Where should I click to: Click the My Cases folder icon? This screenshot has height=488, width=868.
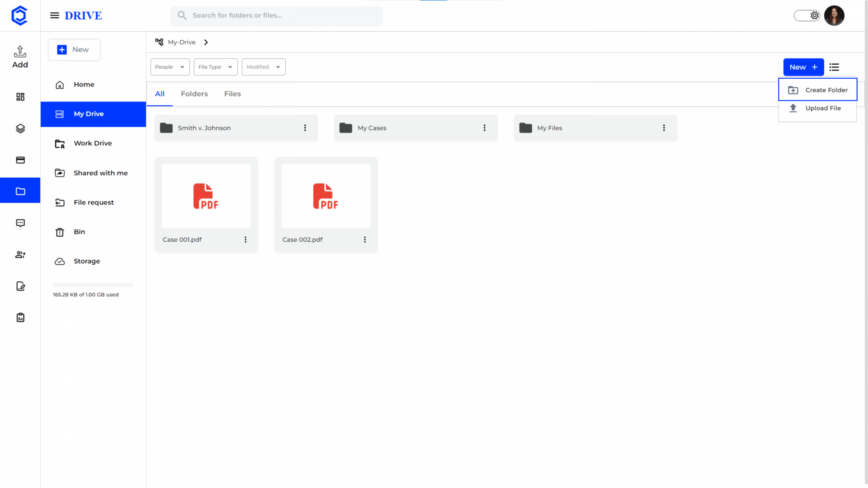(346, 128)
